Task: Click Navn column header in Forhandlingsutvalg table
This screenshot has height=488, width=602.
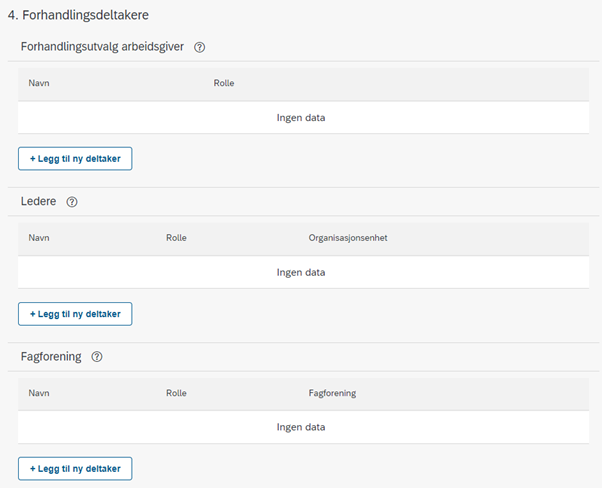Action: coord(39,83)
